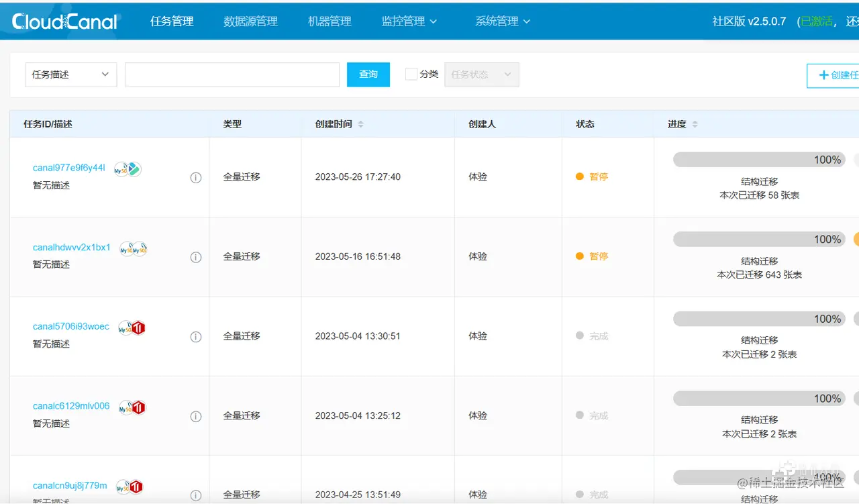The image size is (859, 504).
Task: Open task canal977e9f6y44l link
Action: pyautogui.click(x=69, y=168)
